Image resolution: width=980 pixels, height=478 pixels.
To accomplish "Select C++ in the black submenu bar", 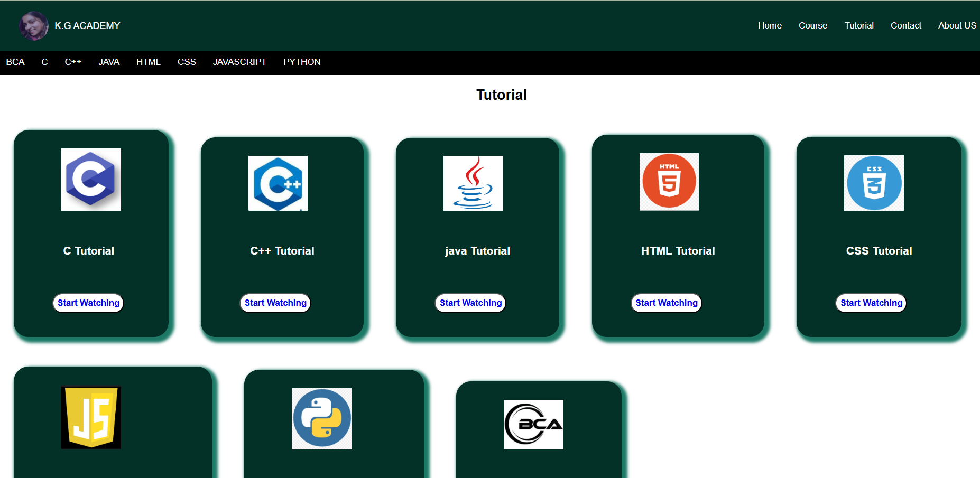I will 73,62.
